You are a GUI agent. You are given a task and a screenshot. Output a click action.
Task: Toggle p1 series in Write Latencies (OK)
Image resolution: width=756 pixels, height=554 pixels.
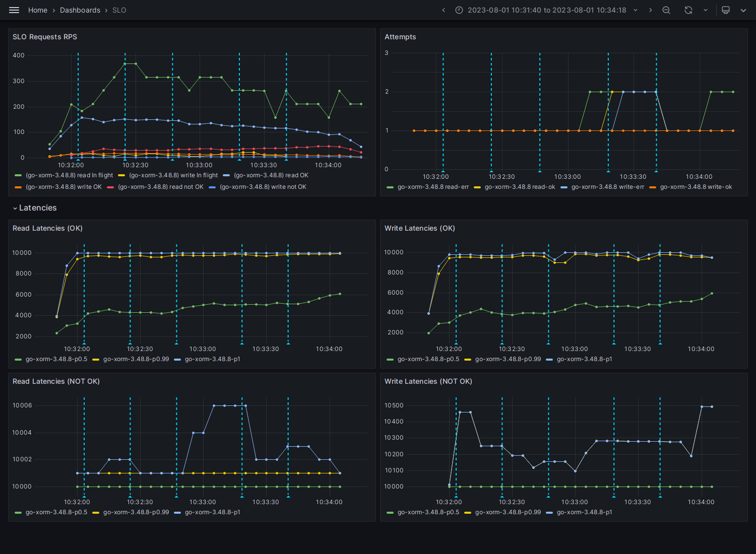[x=585, y=359]
